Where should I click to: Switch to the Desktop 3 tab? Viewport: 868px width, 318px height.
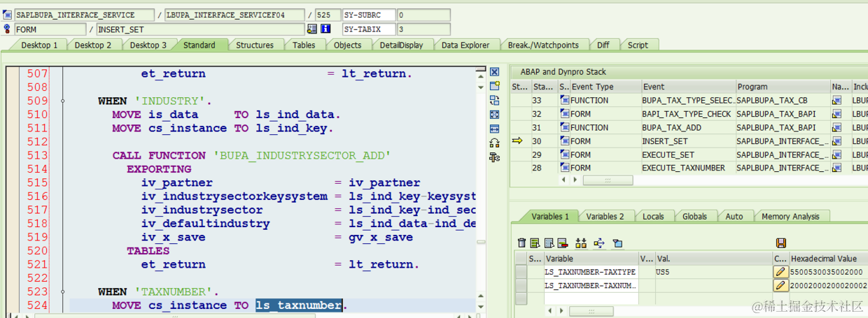(x=148, y=45)
